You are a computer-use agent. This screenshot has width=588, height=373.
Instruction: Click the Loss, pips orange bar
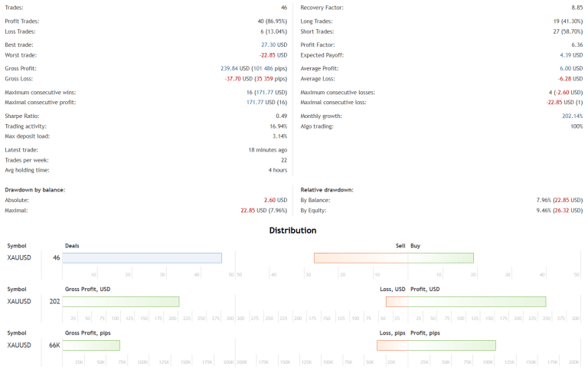[x=392, y=345]
